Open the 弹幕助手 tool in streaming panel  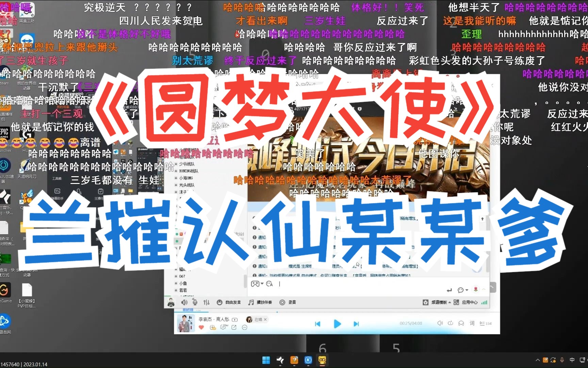click(x=57, y=194)
